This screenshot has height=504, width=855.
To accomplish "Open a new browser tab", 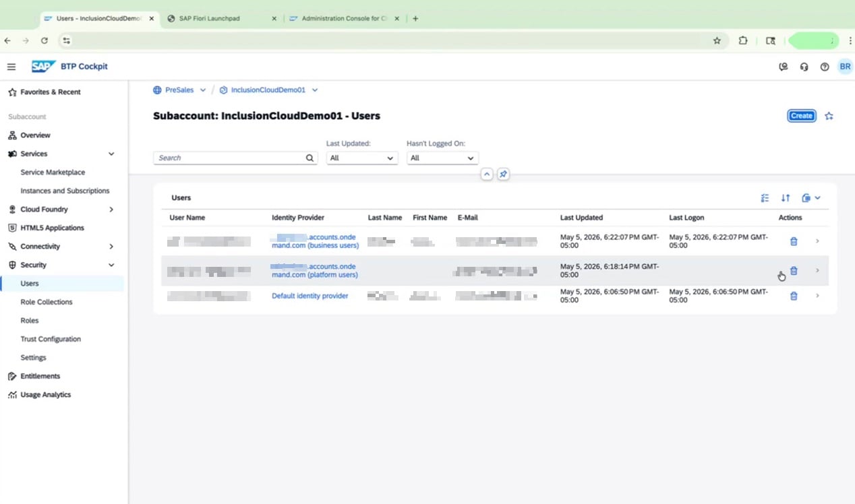I will pyautogui.click(x=415, y=19).
